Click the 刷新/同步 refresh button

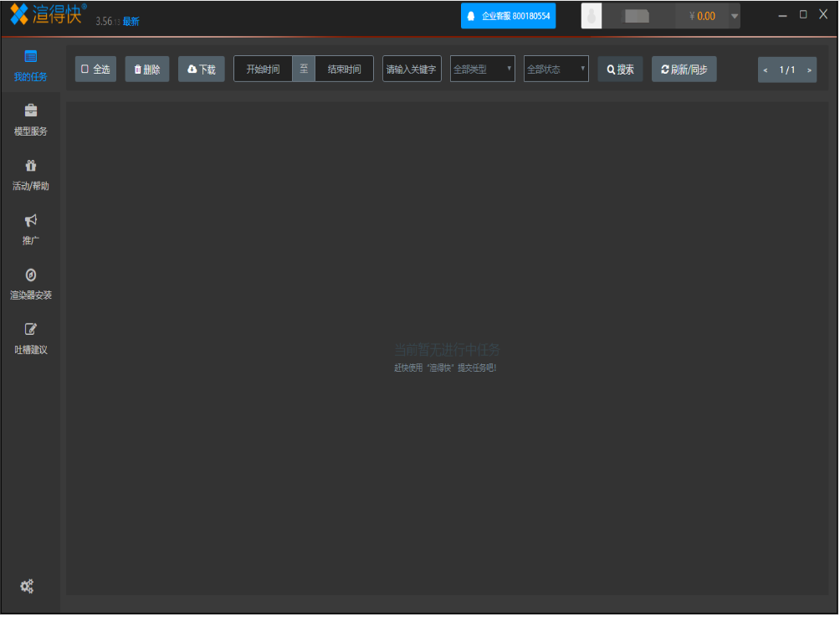tap(684, 69)
